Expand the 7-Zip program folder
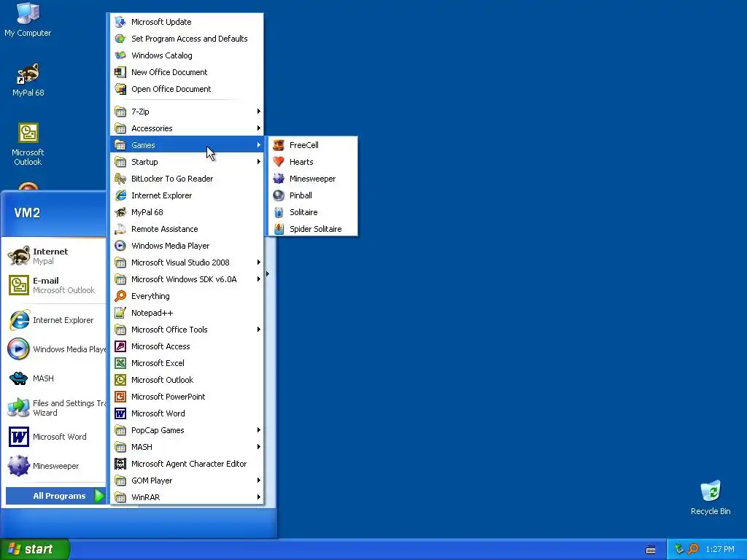747x560 pixels. click(187, 112)
